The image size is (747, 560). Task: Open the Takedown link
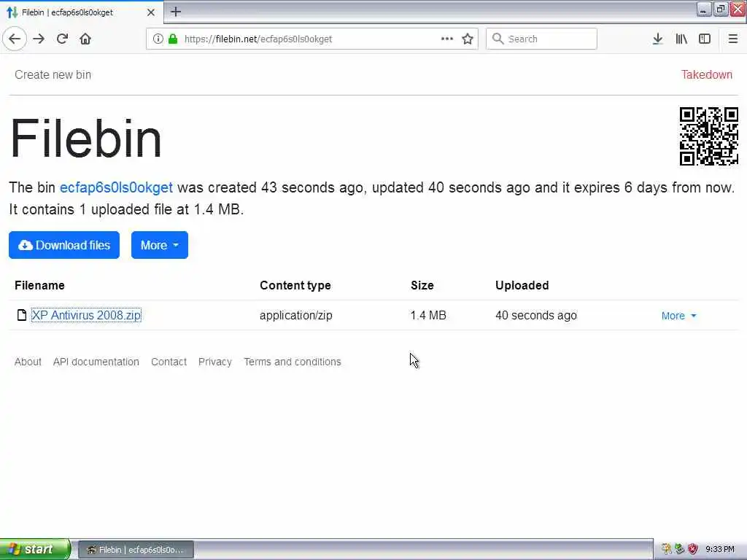706,75
